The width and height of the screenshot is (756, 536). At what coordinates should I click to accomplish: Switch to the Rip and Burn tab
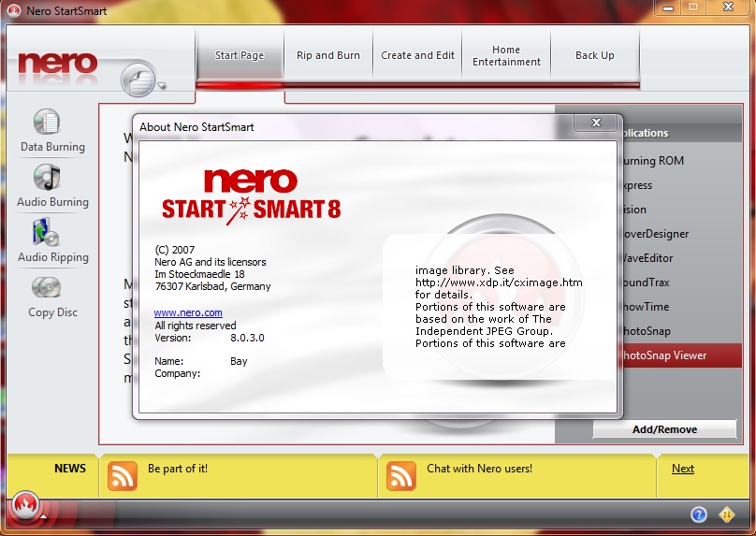(327, 55)
